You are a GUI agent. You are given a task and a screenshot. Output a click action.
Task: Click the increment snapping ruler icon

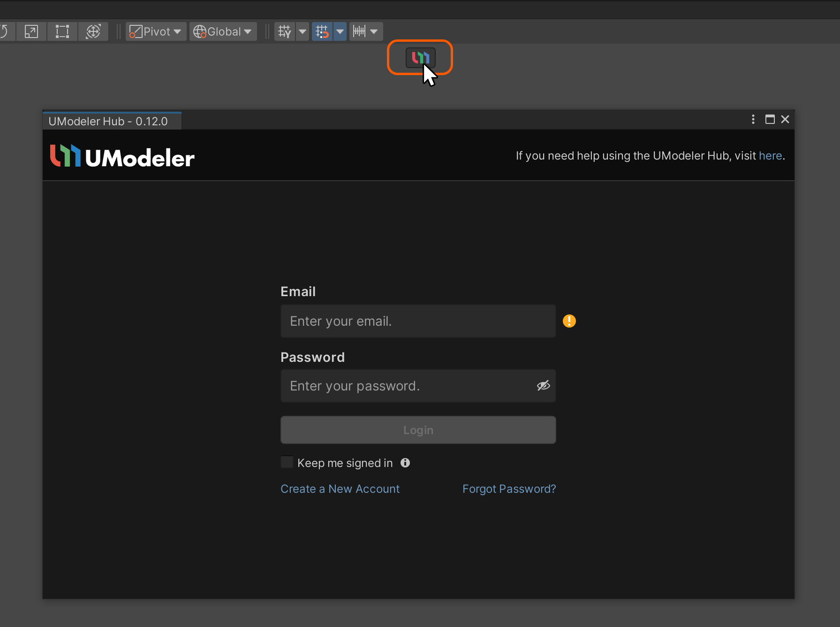(x=359, y=31)
